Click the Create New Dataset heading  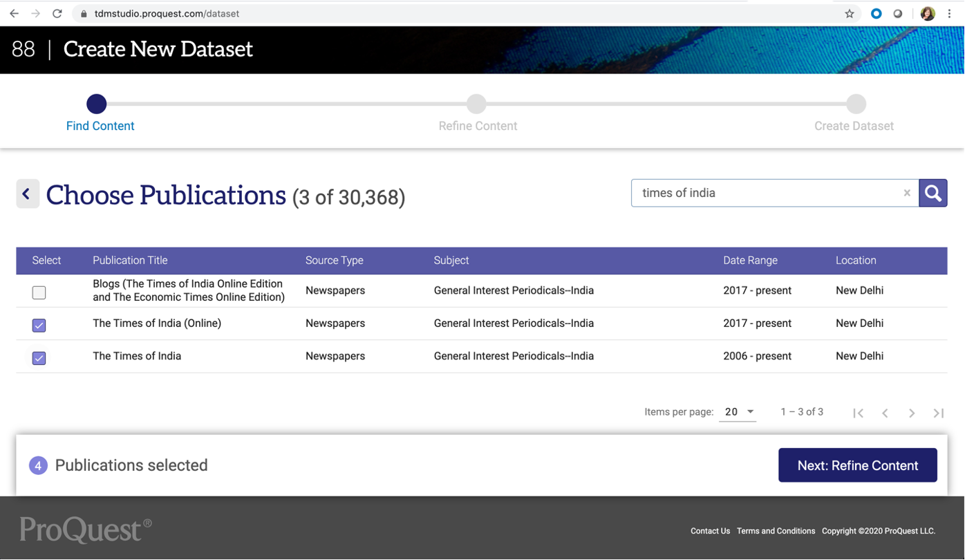pos(158,49)
